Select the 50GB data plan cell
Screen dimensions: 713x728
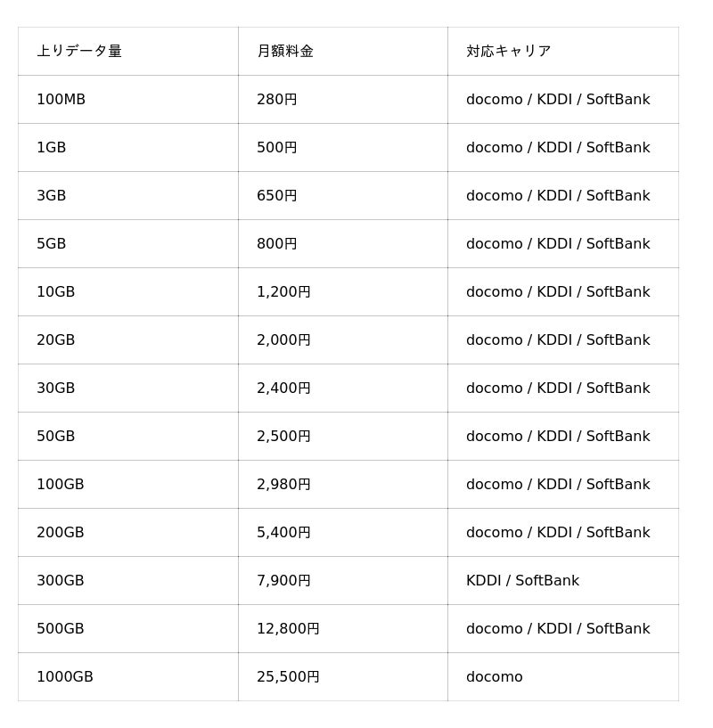[x=128, y=437]
